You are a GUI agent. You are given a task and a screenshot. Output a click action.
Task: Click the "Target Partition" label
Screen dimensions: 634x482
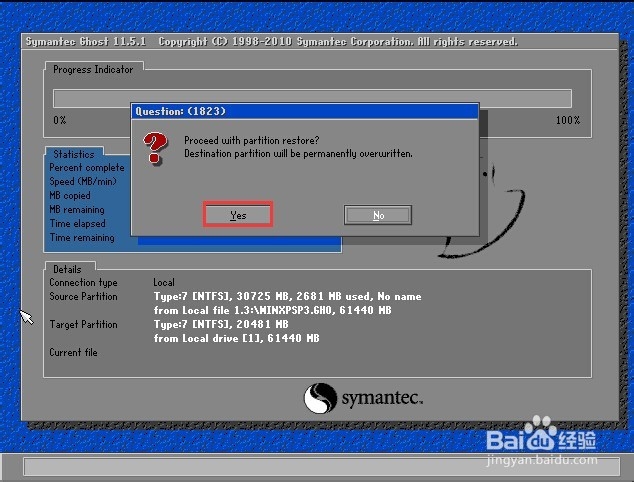tap(83, 324)
